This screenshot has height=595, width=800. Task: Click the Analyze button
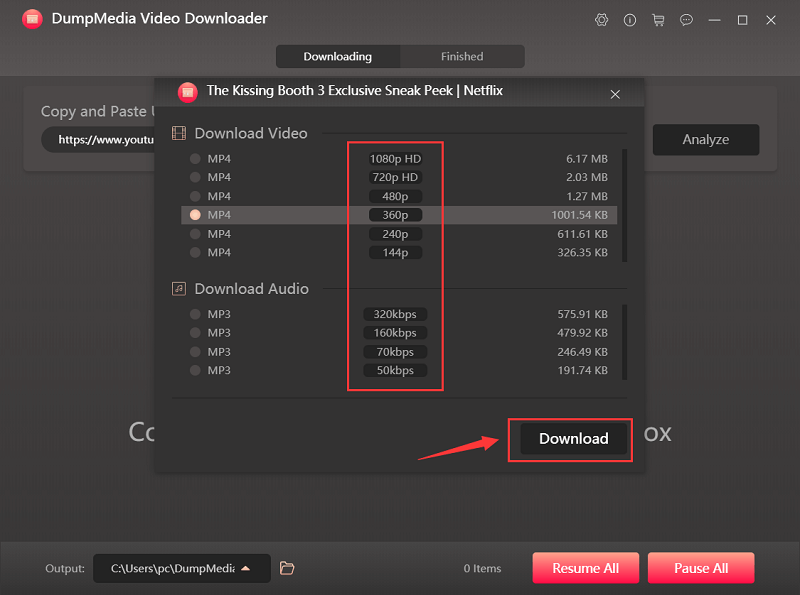tap(706, 139)
